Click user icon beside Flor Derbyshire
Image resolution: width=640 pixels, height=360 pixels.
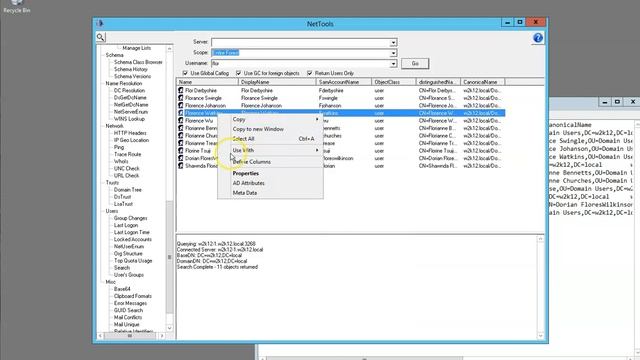pyautogui.click(x=180, y=90)
